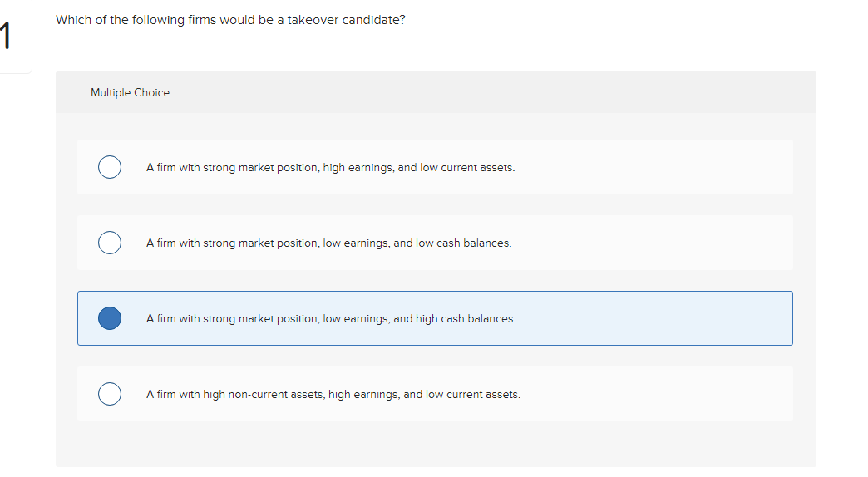Click the takeover candidate question text
The width and height of the screenshot is (868, 477).
[x=230, y=20]
